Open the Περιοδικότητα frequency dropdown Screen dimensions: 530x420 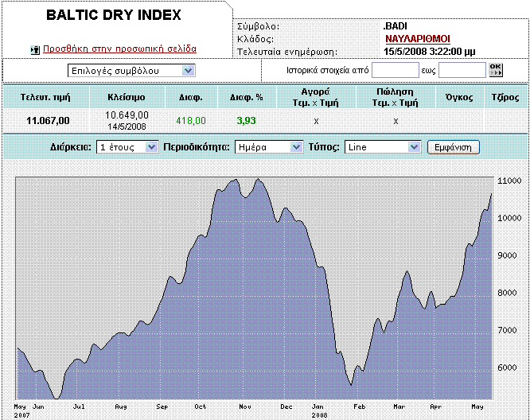point(270,147)
